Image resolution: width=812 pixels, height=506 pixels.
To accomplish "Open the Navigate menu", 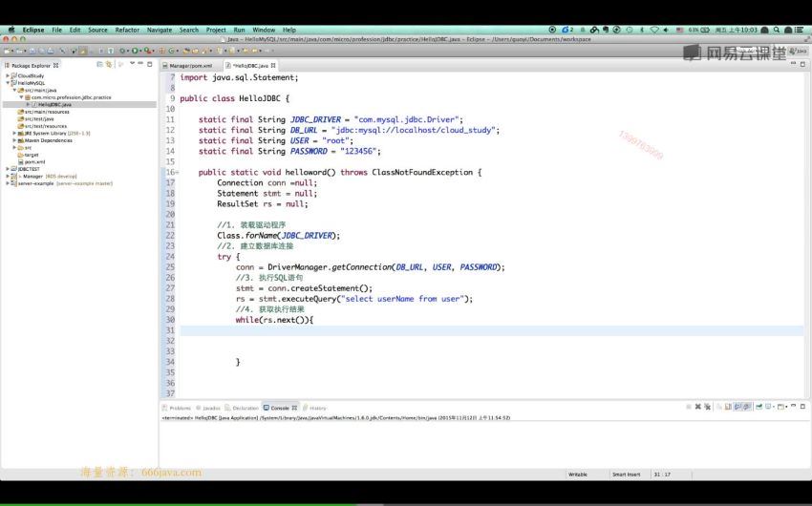I will (x=160, y=30).
